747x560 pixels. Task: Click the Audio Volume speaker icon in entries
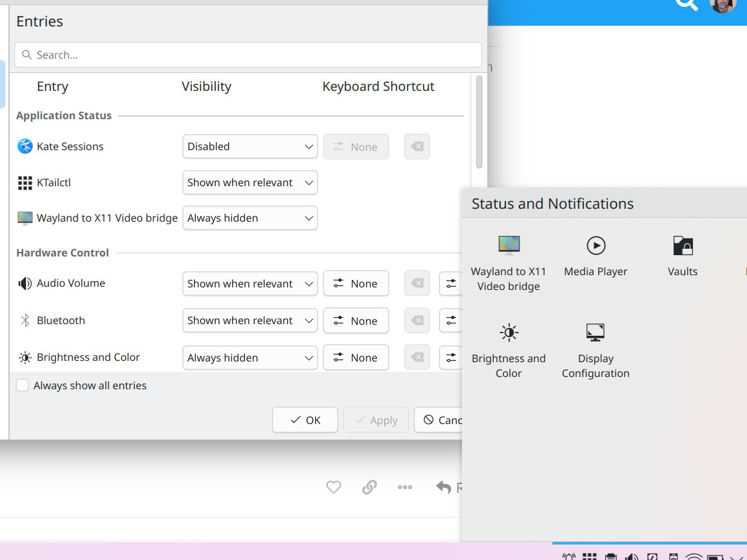point(24,284)
